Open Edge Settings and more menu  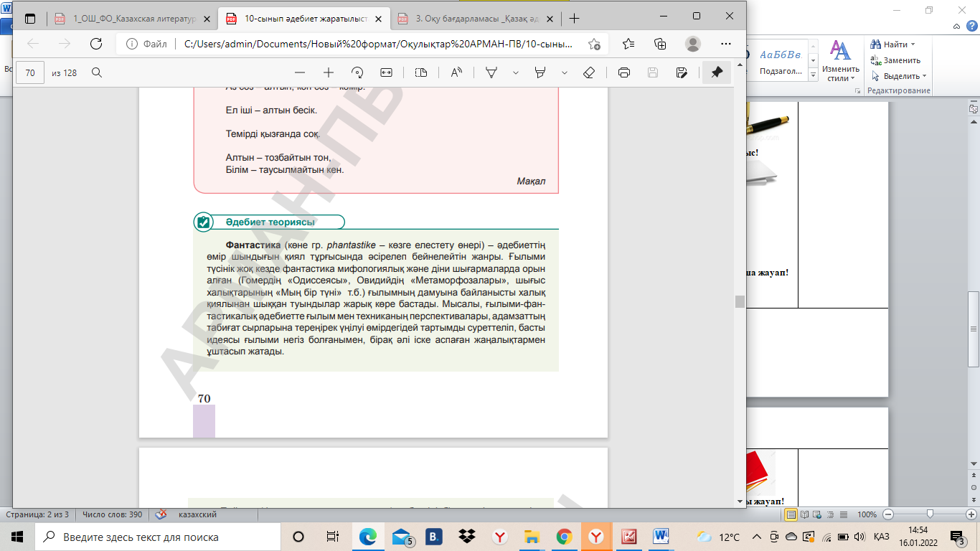click(x=725, y=44)
